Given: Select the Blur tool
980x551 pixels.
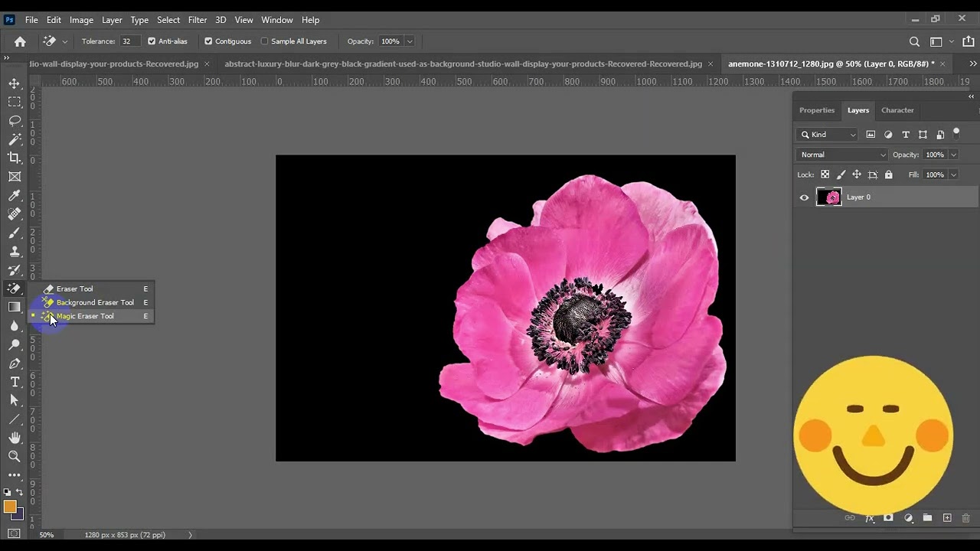Looking at the screenshot, I should coord(15,326).
